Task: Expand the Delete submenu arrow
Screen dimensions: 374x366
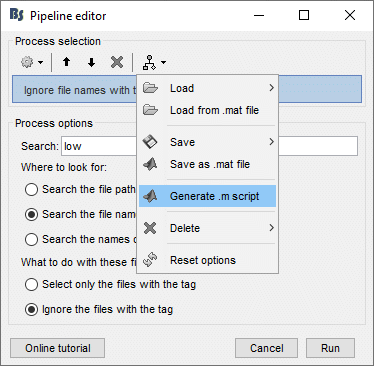Action: 271,228
